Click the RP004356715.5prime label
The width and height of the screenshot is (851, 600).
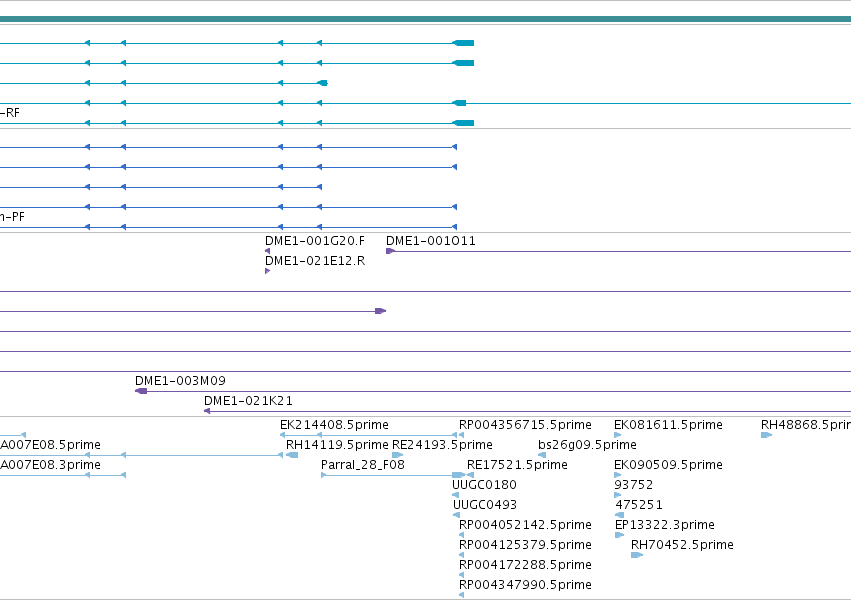click(525, 425)
